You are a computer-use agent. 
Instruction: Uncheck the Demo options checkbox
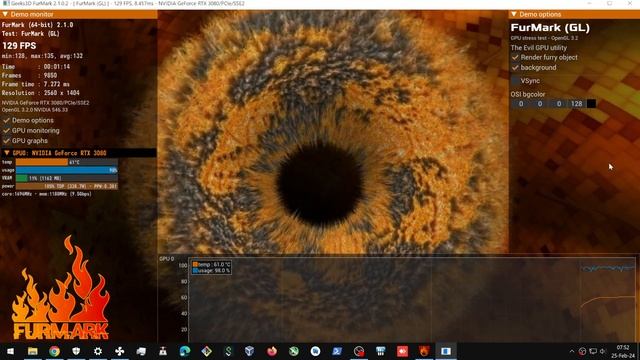click(6, 120)
